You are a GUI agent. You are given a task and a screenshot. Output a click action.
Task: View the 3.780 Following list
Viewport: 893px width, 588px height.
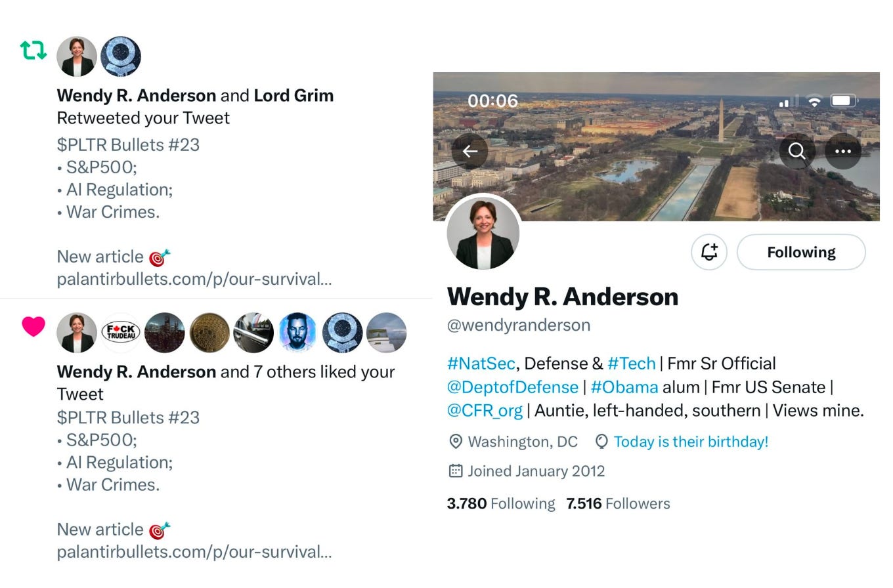(x=501, y=503)
